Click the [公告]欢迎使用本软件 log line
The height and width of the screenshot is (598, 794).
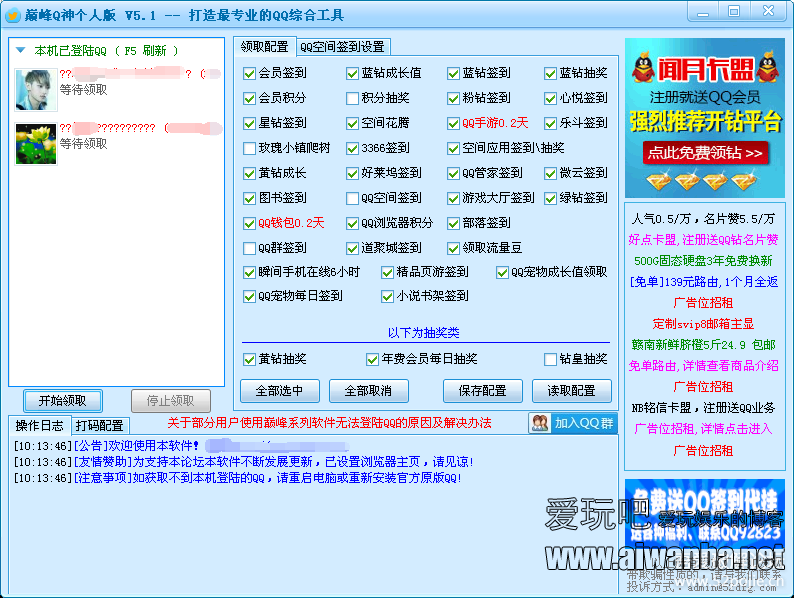pyautogui.click(x=182, y=446)
